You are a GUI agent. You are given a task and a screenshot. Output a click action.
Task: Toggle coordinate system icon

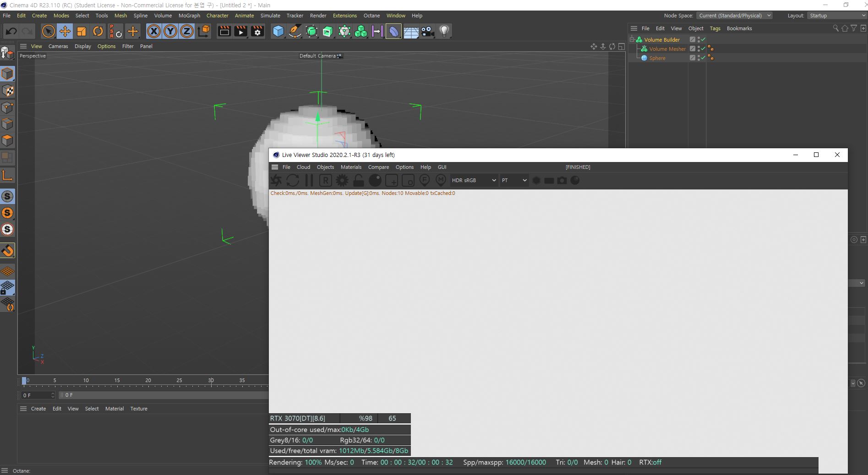(204, 31)
